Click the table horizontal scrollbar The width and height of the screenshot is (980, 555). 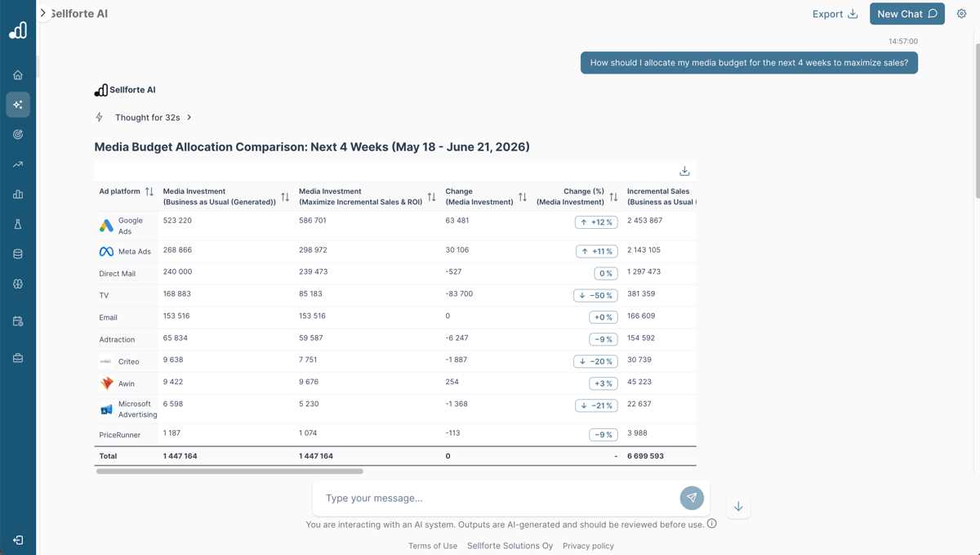[229, 472]
